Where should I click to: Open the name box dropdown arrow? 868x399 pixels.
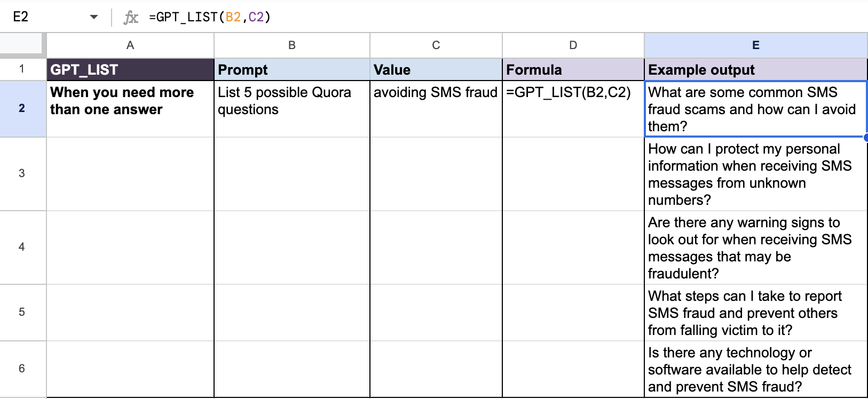pos(94,17)
